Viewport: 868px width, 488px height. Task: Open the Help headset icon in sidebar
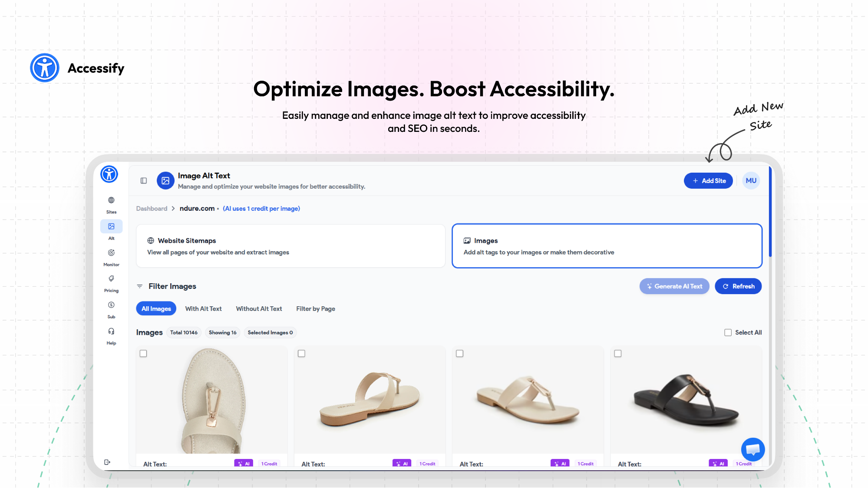(x=111, y=331)
